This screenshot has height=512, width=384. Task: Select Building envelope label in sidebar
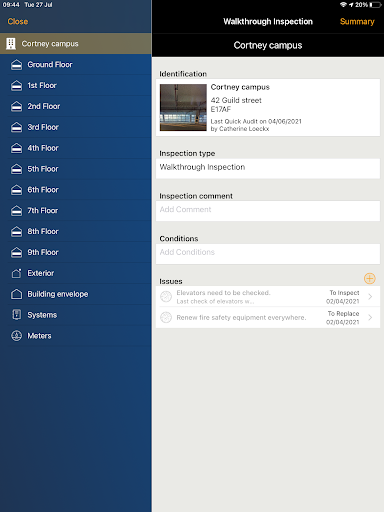[x=58, y=294]
